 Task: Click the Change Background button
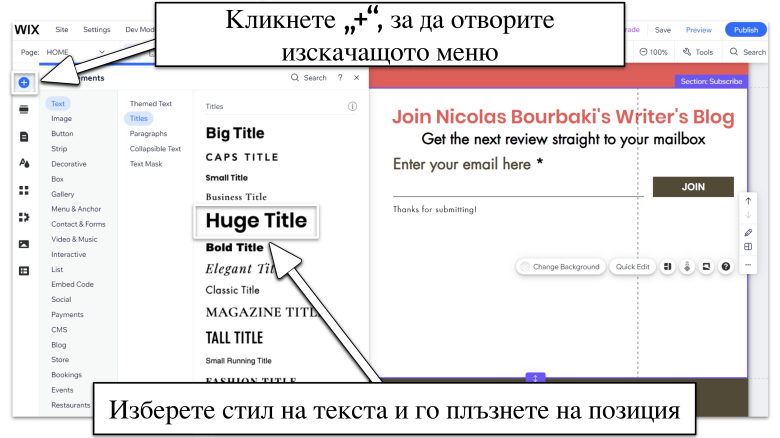(561, 267)
